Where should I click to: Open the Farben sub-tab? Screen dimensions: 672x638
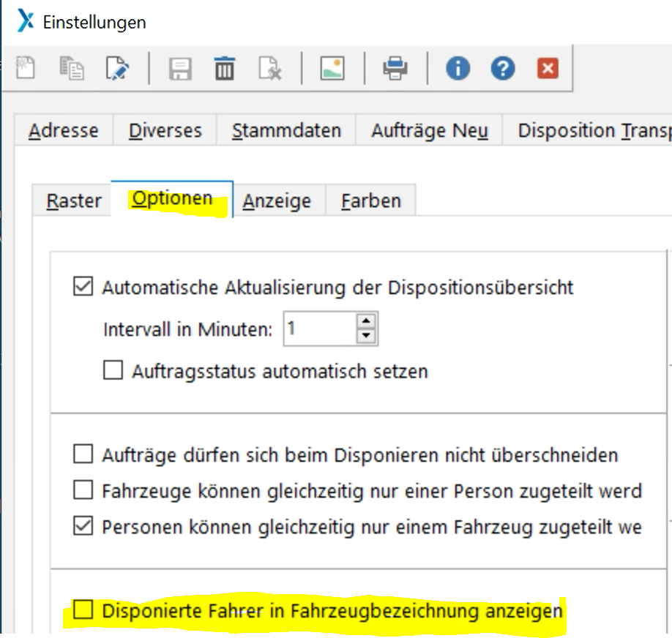pos(370,201)
